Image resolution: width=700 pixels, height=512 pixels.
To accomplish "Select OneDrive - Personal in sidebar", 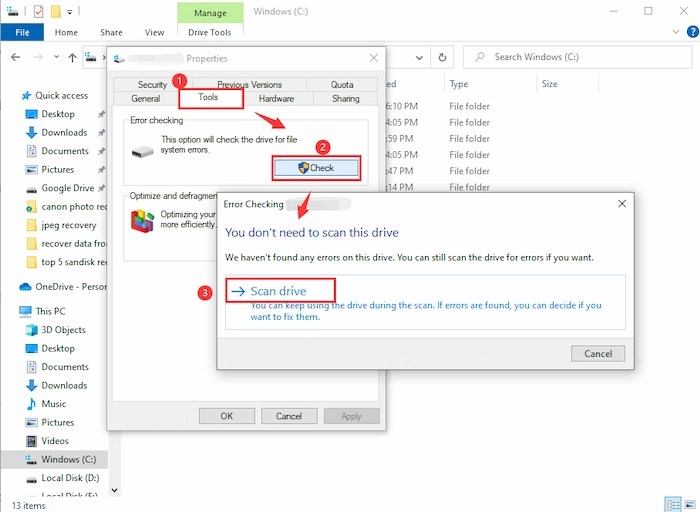I will click(63, 287).
